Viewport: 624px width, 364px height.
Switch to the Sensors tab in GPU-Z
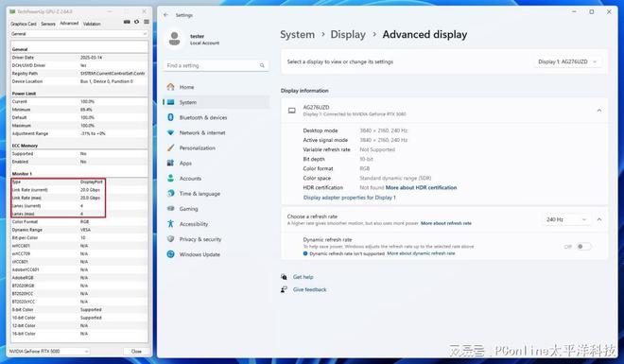tap(48, 24)
